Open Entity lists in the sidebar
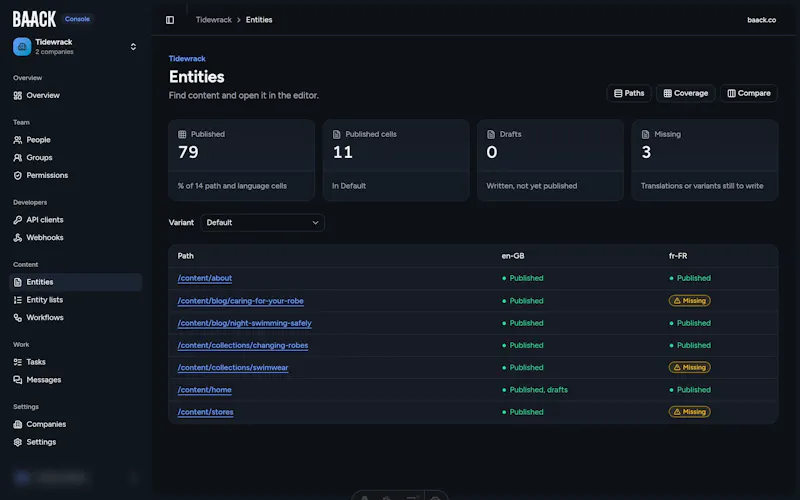 [76, 300]
